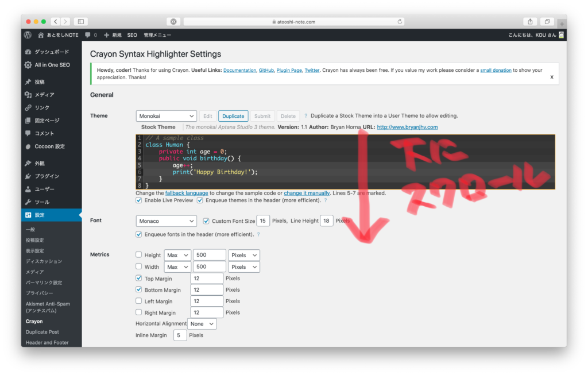
Task: Reload the page with the refresh icon
Action: pyautogui.click(x=400, y=22)
